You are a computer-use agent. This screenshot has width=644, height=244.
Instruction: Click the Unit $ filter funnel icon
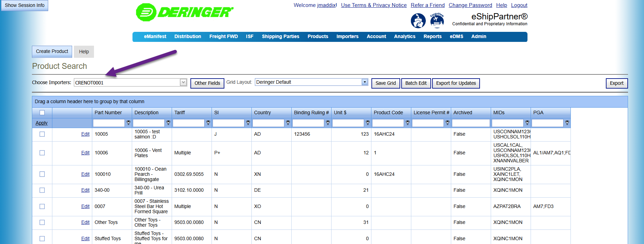point(368,123)
